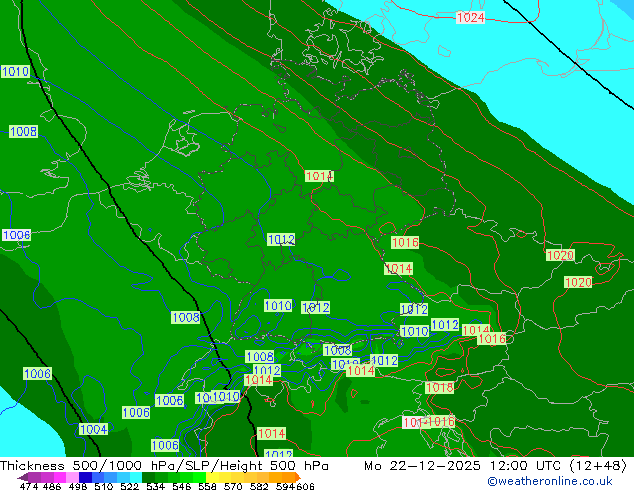Click the 570 legend value

point(233,486)
